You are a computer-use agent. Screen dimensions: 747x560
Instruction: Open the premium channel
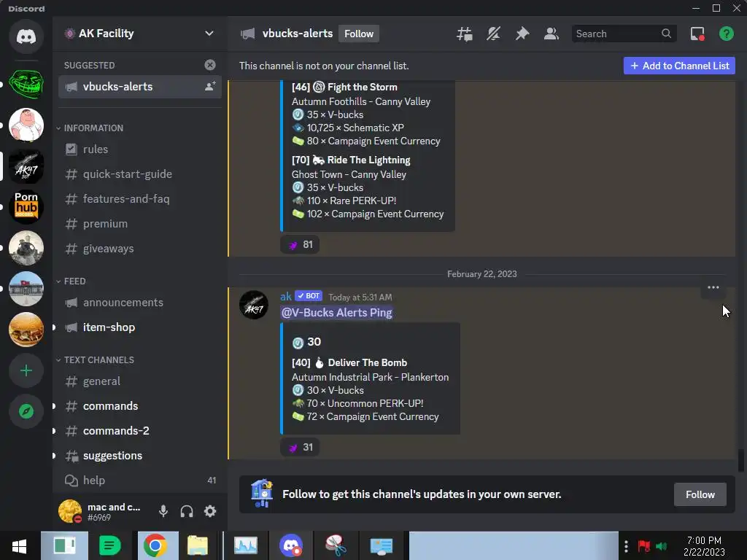140,223
